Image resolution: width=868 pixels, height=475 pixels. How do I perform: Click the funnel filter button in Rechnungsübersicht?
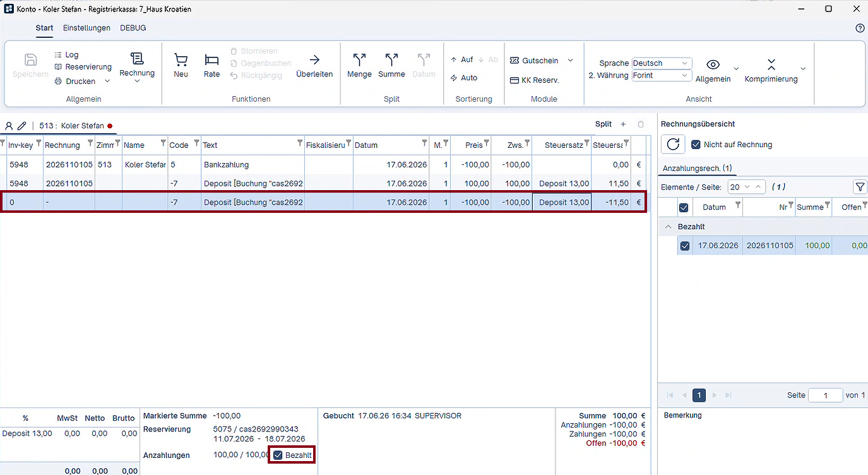[860, 187]
